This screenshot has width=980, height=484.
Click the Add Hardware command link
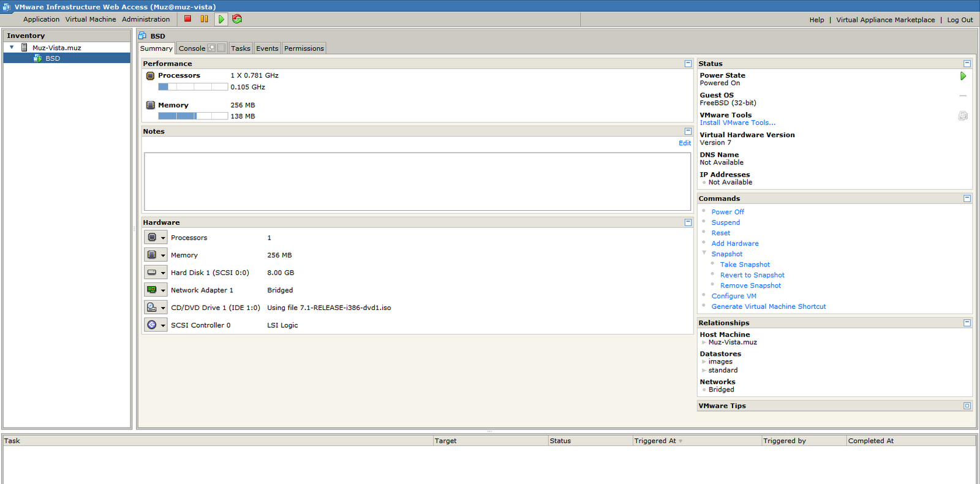coord(735,243)
